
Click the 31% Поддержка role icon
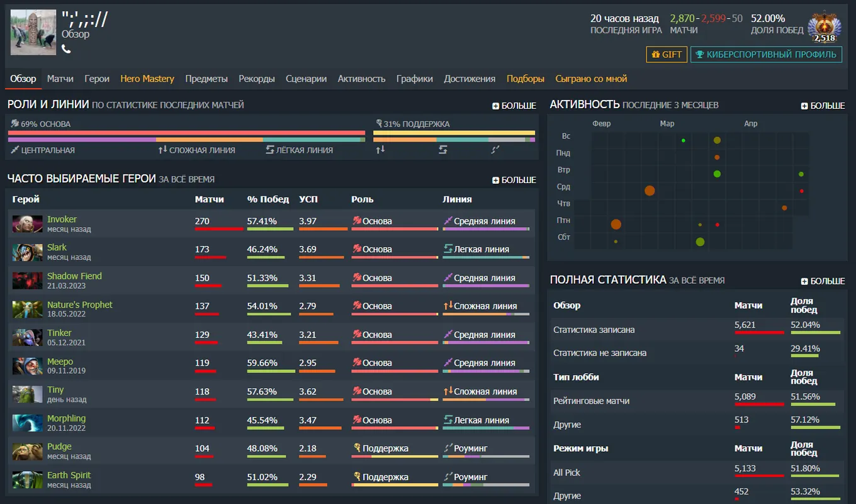(378, 124)
